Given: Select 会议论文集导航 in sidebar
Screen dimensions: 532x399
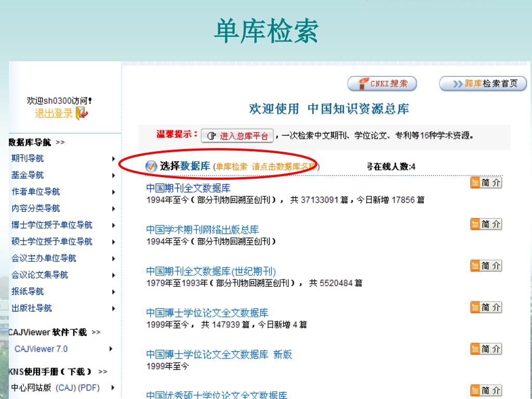Looking at the screenshot, I should point(39,275).
